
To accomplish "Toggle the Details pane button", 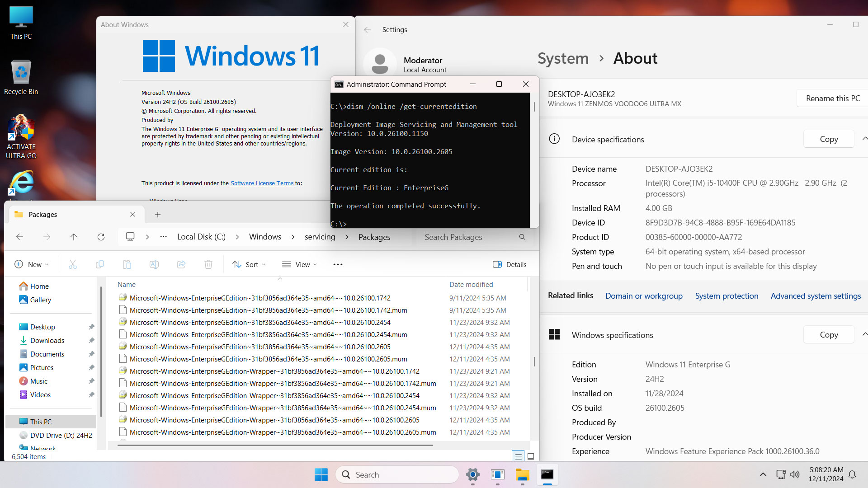I will coord(509,264).
